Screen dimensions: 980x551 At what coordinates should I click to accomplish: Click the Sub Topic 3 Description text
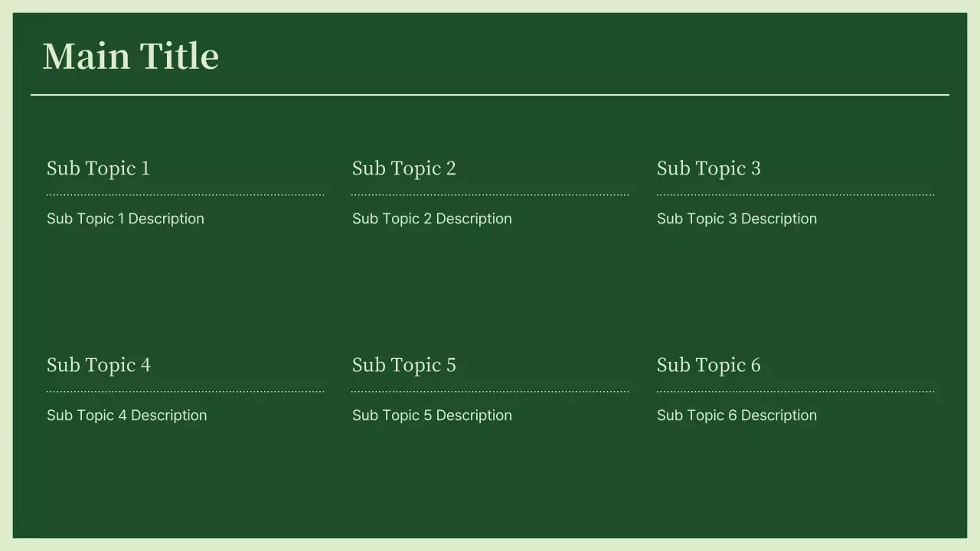737,219
